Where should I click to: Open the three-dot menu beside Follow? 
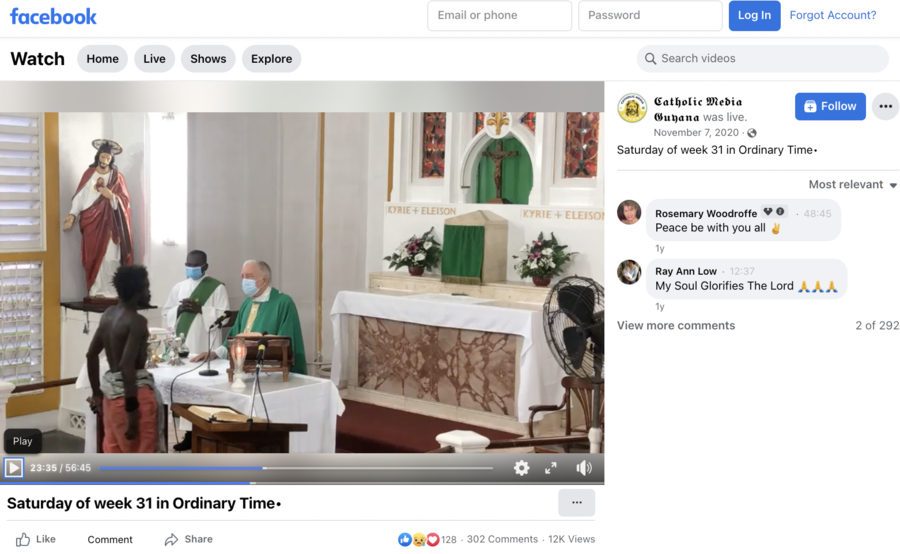click(x=885, y=106)
